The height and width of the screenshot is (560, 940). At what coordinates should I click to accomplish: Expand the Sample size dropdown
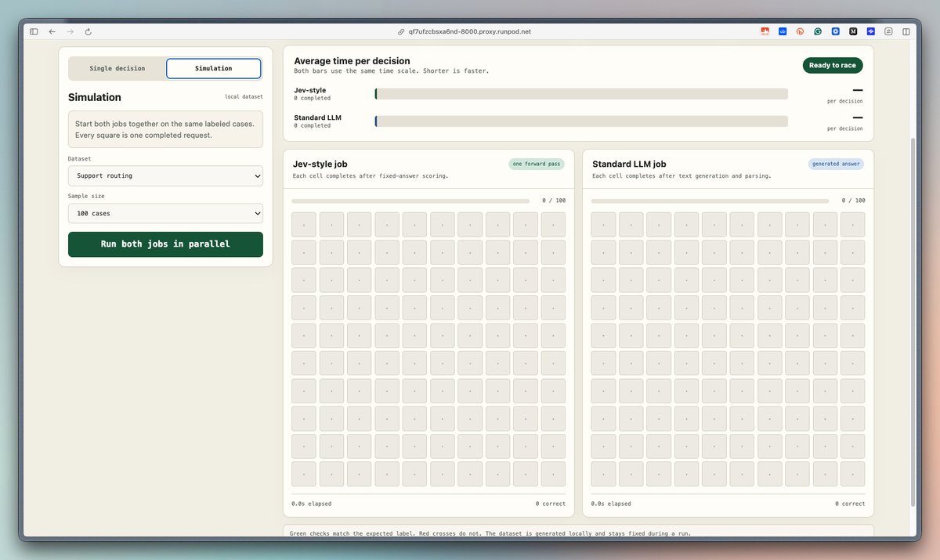point(165,213)
